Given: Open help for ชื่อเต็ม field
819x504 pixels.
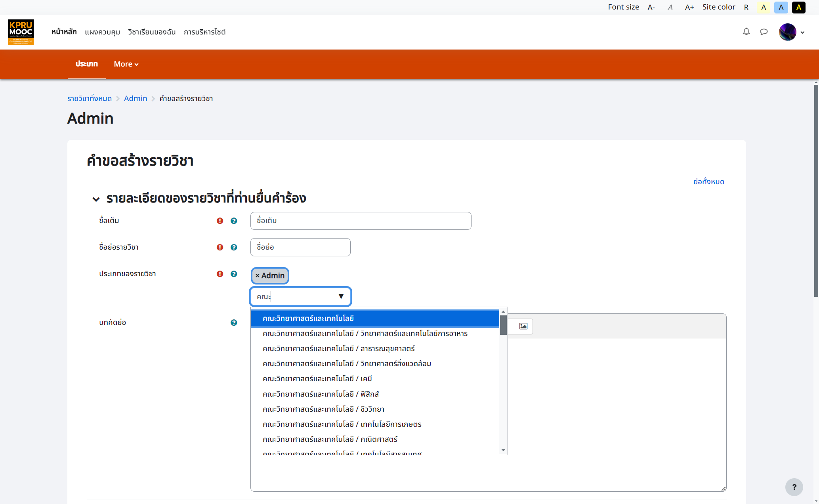Looking at the screenshot, I should [234, 221].
